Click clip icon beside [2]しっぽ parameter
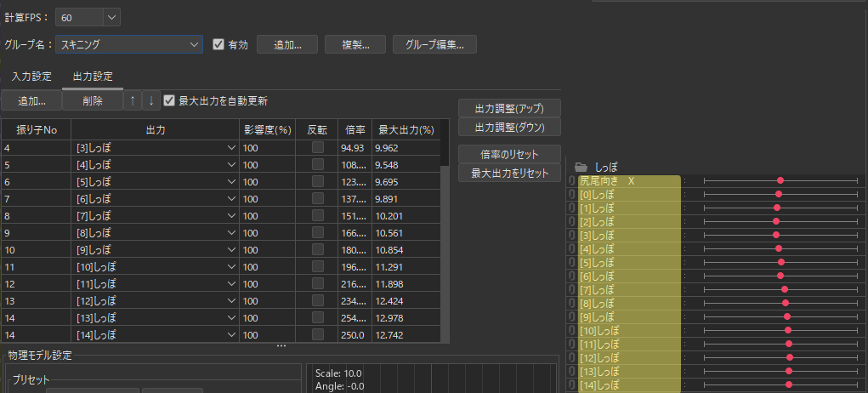 tap(572, 221)
